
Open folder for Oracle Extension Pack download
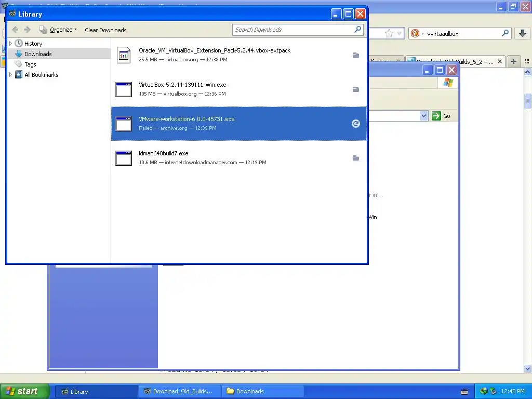(355, 55)
